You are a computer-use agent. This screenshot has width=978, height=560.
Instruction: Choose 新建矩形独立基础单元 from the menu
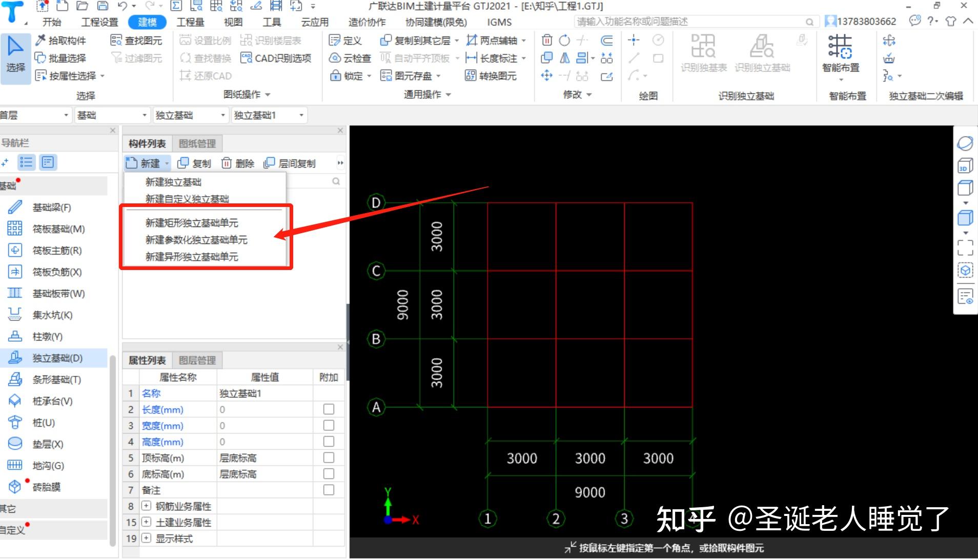tap(192, 222)
